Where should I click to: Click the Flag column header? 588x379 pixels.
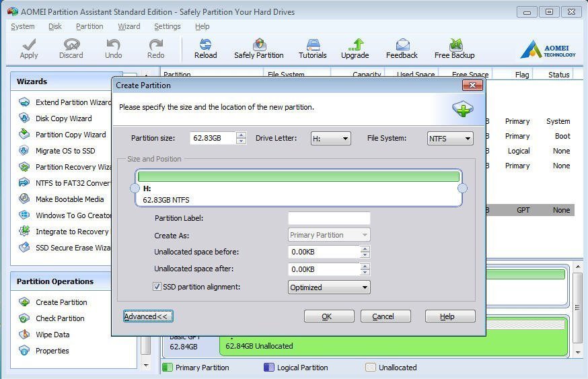tap(521, 74)
